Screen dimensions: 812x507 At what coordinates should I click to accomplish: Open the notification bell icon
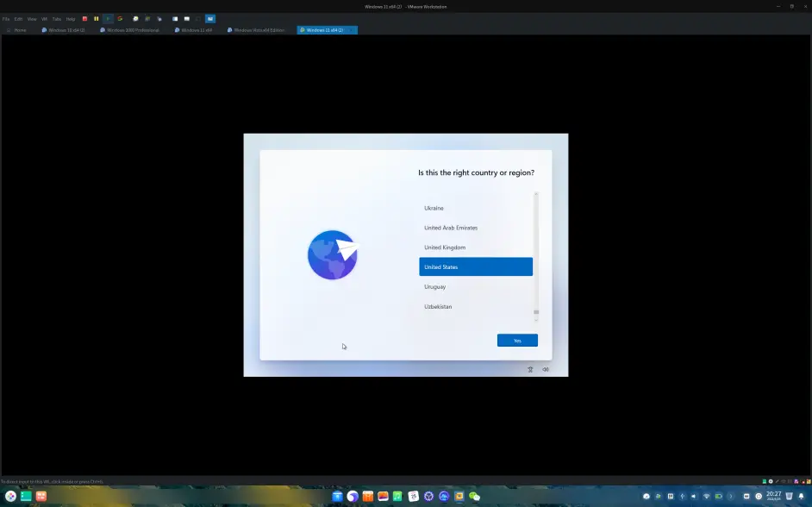[802, 496]
